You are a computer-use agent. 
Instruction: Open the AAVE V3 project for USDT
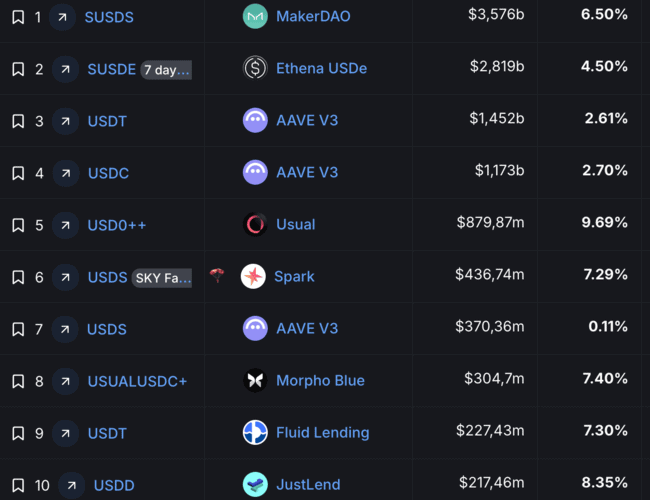tap(307, 120)
